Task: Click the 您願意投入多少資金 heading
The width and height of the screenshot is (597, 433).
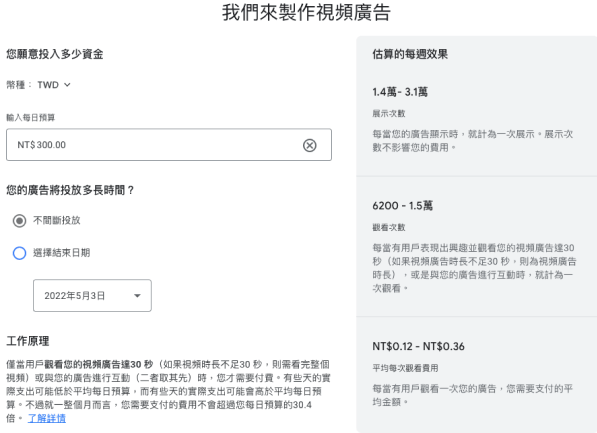Action: pyautogui.click(x=55, y=54)
